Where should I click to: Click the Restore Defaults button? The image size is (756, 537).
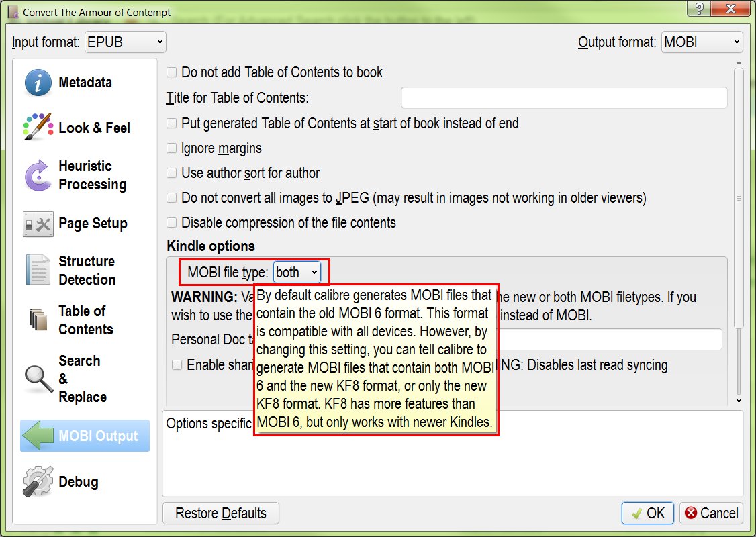pyautogui.click(x=221, y=514)
